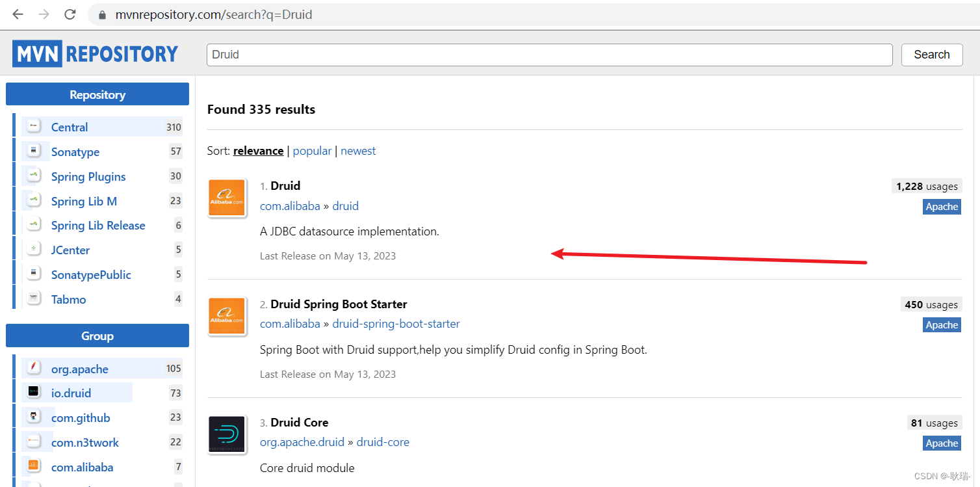This screenshot has width=980, height=487.
Task: Filter by Tabmo repository
Action: coord(68,300)
